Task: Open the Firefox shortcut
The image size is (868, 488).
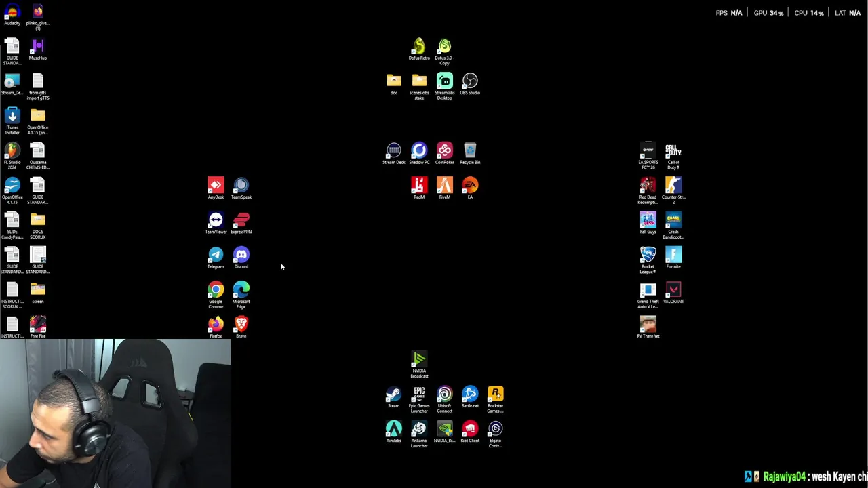Action: [x=216, y=327]
